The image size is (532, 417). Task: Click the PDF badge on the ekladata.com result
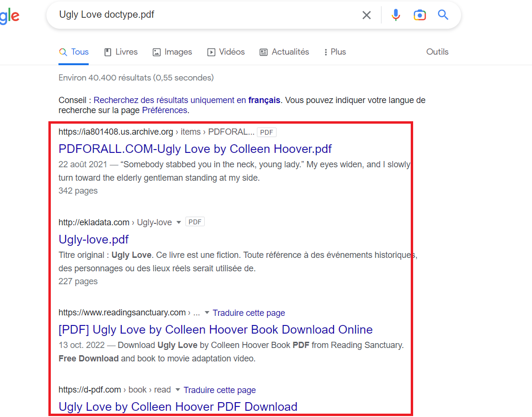point(195,222)
